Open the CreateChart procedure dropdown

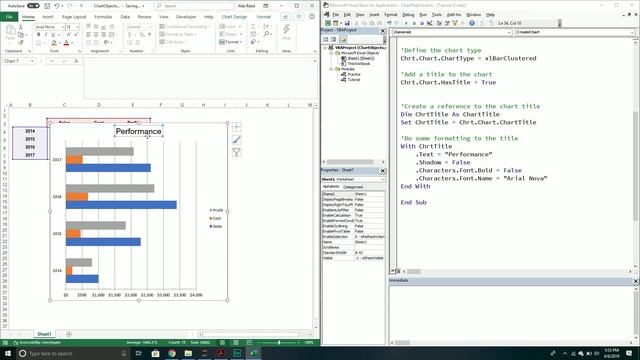632,32
